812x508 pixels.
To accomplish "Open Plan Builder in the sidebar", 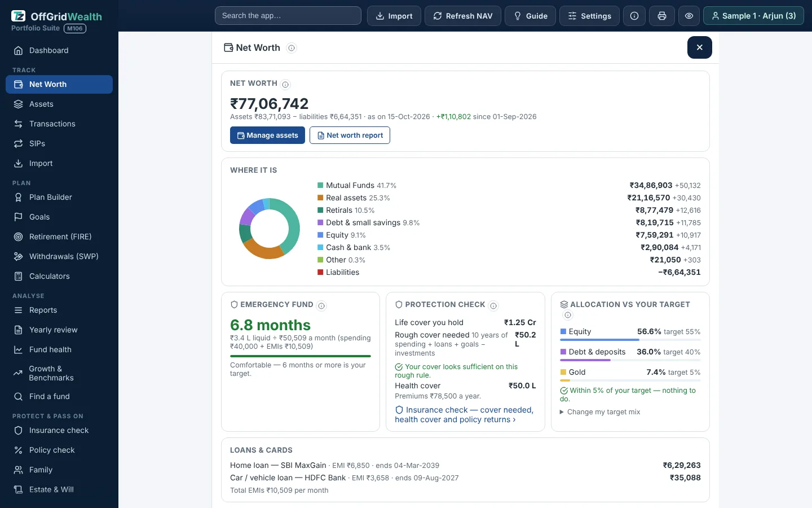I will [59, 197].
